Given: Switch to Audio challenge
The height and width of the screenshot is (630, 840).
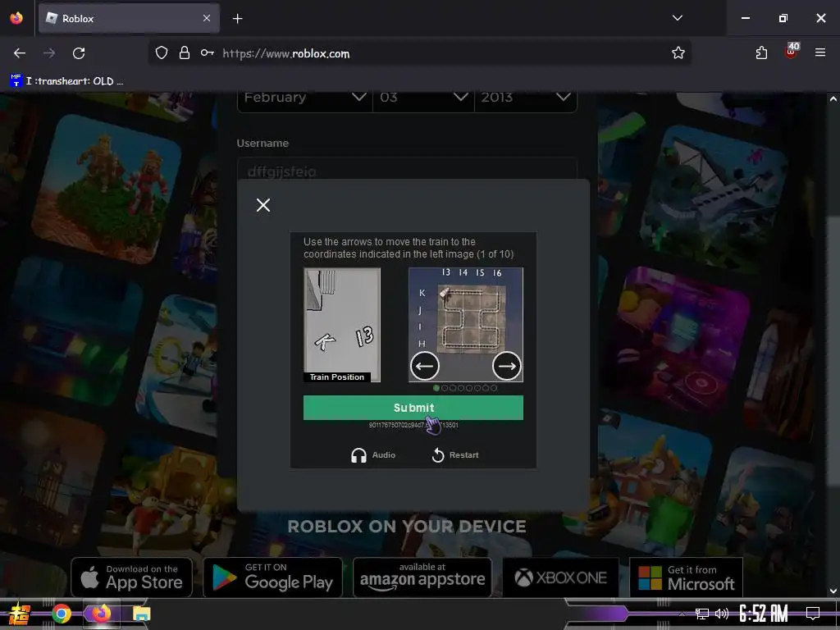Looking at the screenshot, I should click(x=373, y=454).
